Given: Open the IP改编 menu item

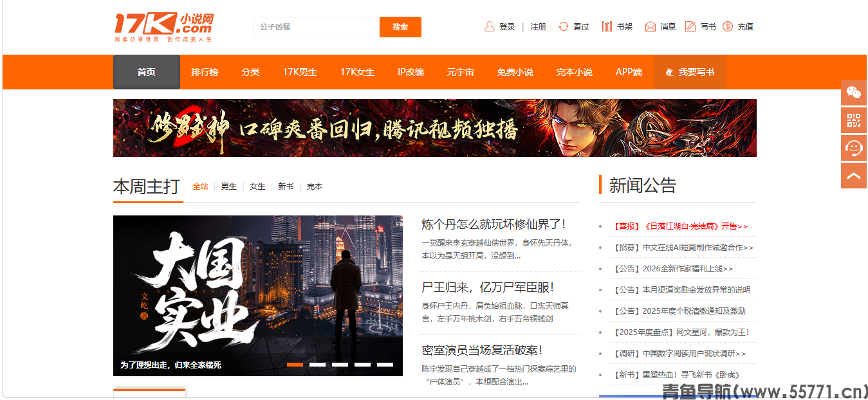Looking at the screenshot, I should tap(411, 72).
